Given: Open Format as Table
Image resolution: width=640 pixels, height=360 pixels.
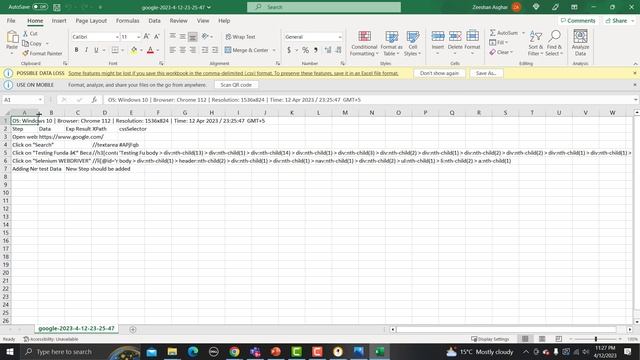Looking at the screenshot, I should (x=391, y=43).
